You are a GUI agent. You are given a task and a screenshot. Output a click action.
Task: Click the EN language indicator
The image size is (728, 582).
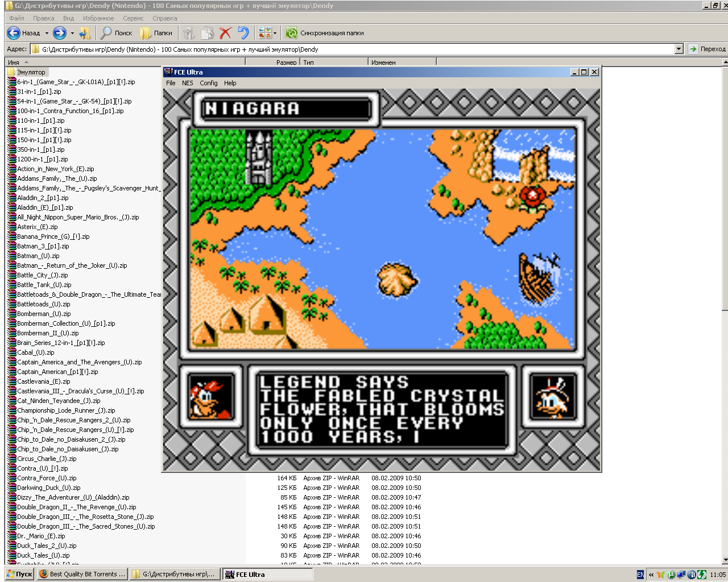click(640, 575)
